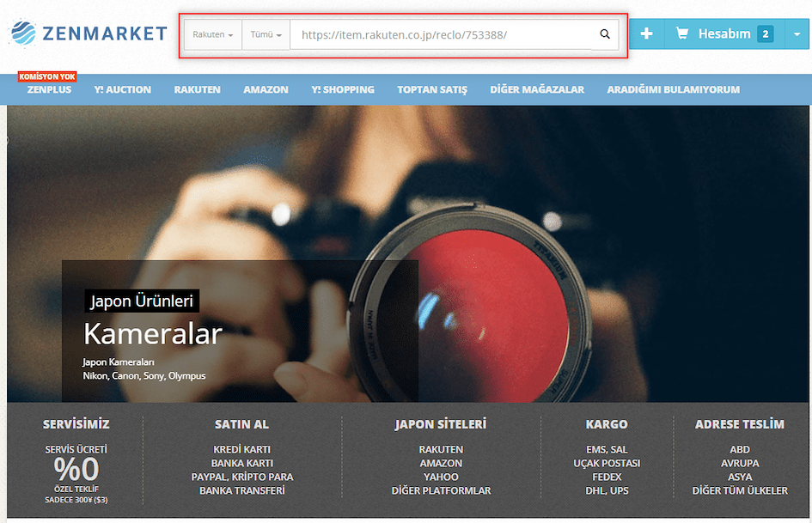
Task: Click DİĞER PLATFORMLAR text
Action: (x=441, y=490)
